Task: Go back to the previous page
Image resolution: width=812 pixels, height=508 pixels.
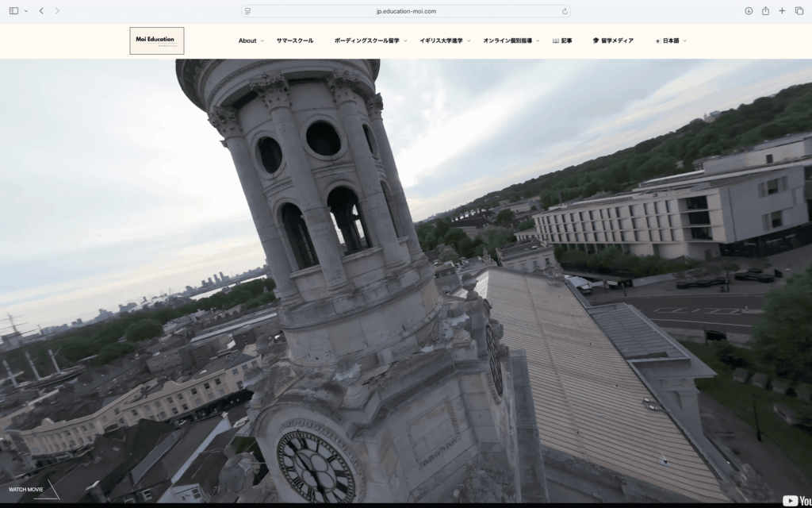Action: coord(41,11)
